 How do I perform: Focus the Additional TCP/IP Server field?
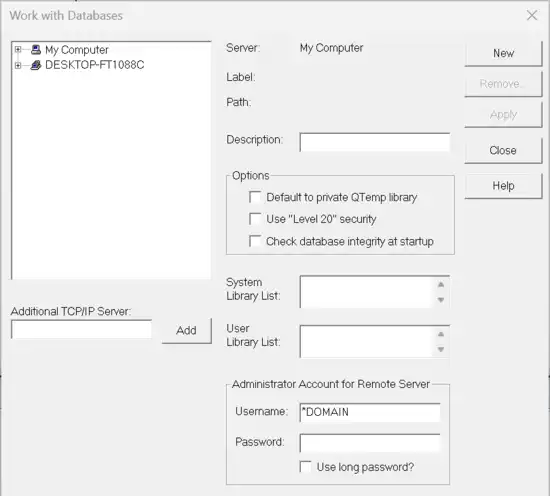click(82, 329)
